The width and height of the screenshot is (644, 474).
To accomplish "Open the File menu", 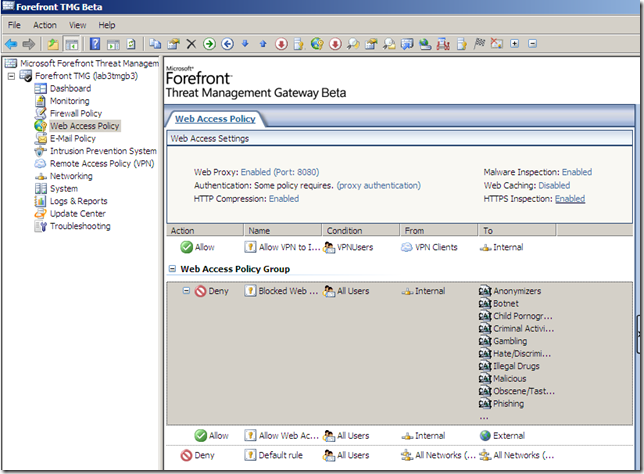I will [14, 25].
